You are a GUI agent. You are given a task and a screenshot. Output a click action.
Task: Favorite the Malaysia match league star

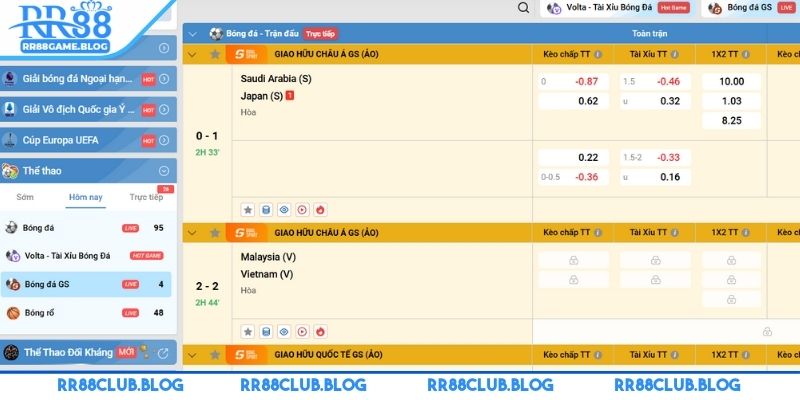coord(215,233)
